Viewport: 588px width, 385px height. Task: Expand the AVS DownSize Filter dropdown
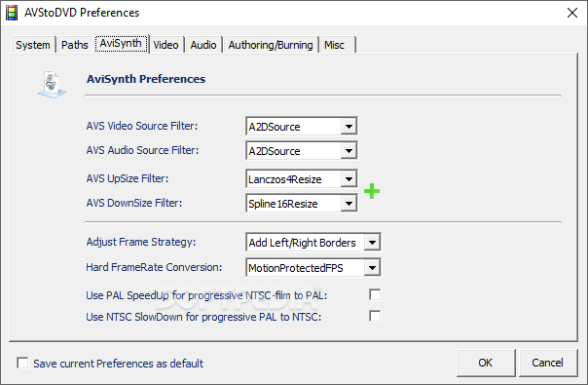pyautogui.click(x=349, y=204)
